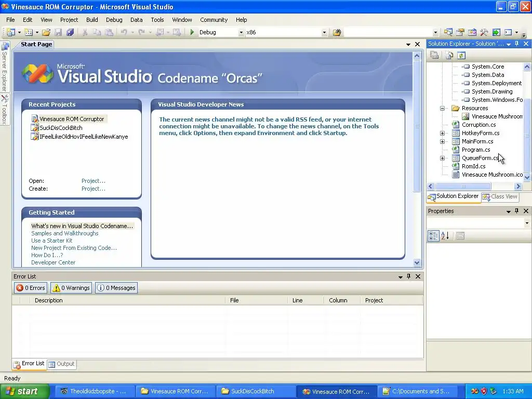Open Solution Explorer from the main toolbar icon

point(448,32)
